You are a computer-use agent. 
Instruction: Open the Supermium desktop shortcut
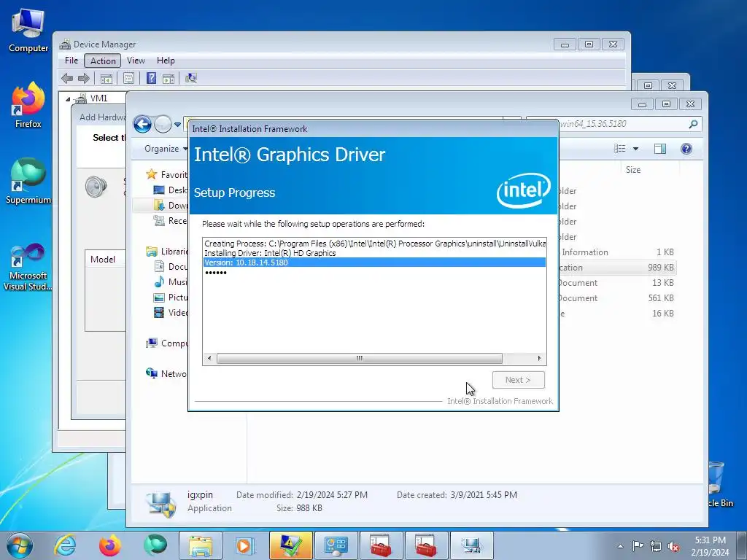point(28,182)
